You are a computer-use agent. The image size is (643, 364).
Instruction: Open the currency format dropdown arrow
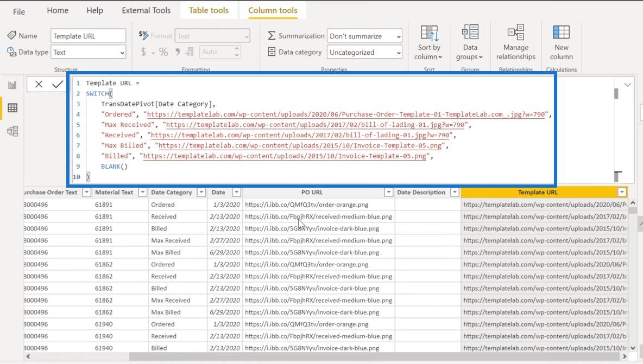coord(153,53)
